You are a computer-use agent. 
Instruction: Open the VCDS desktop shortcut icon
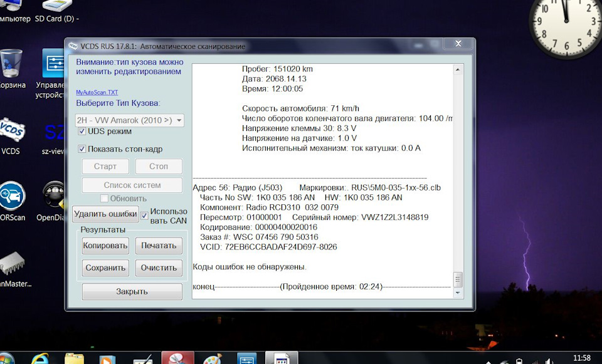11,131
